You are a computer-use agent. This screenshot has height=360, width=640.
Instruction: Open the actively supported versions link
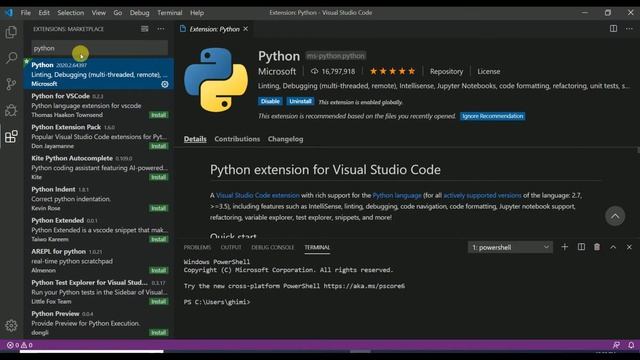pyautogui.click(x=482, y=196)
